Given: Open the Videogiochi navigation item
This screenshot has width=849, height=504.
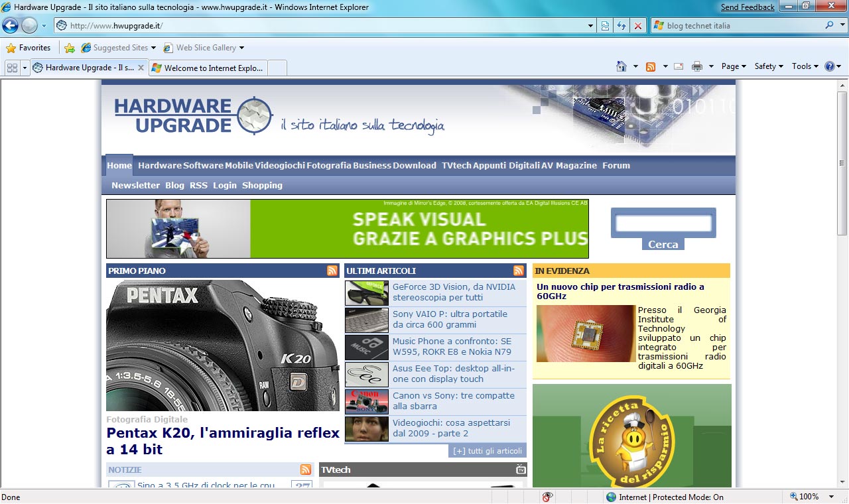Looking at the screenshot, I should click(280, 165).
